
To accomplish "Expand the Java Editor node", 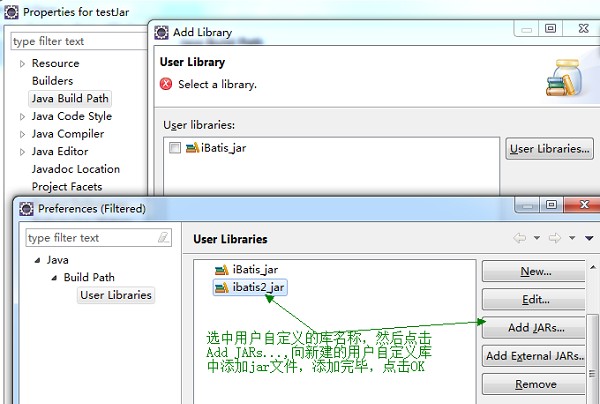I will click(x=22, y=152).
